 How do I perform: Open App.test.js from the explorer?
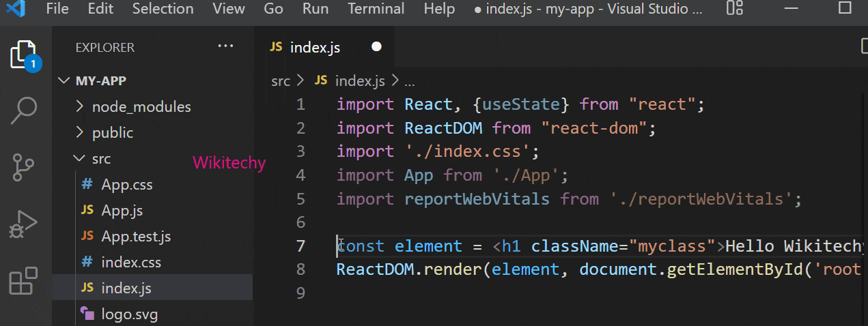point(136,237)
